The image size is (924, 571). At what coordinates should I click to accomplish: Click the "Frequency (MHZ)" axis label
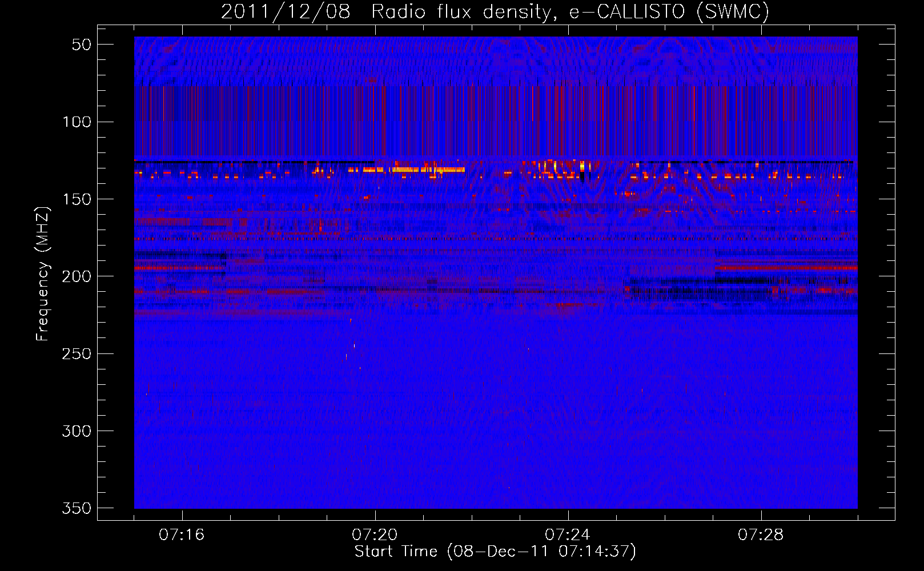(x=42, y=274)
